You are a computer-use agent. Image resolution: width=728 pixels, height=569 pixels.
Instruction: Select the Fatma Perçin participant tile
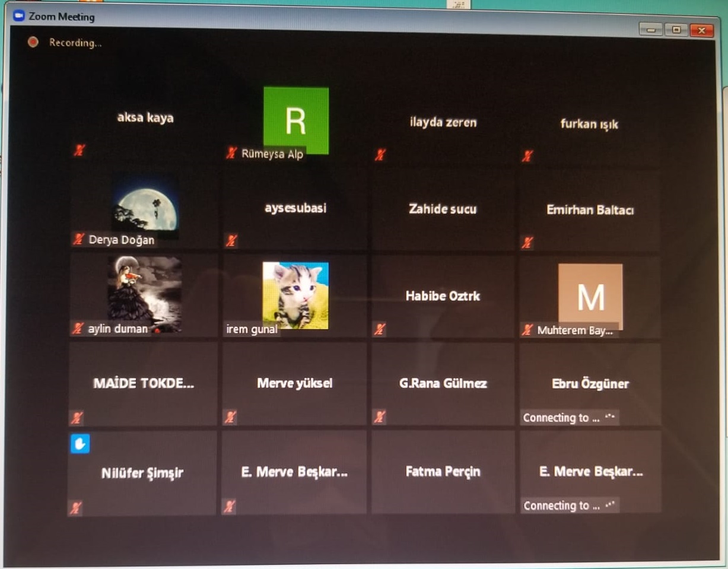pyautogui.click(x=443, y=472)
